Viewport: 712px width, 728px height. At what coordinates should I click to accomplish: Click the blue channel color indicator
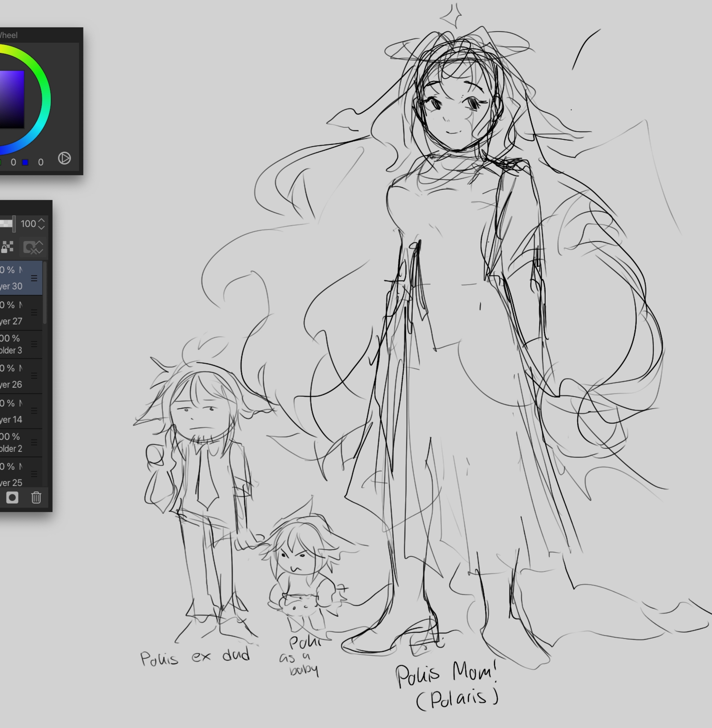25,162
